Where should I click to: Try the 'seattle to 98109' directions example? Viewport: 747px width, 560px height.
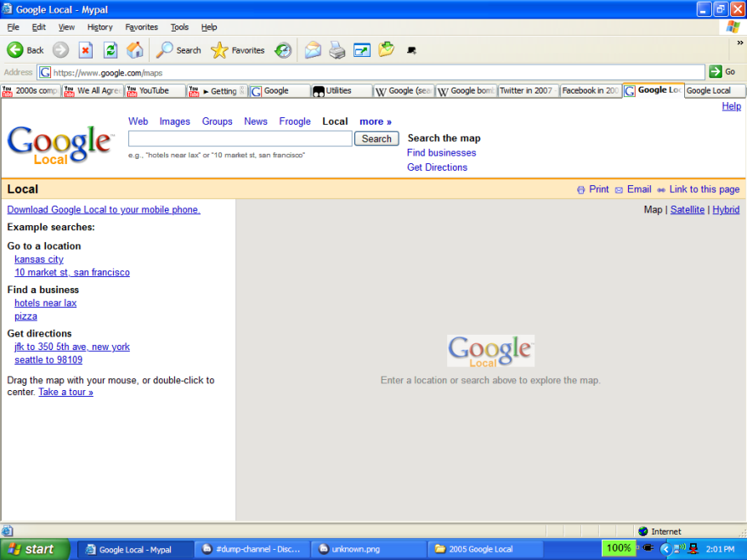click(x=48, y=360)
